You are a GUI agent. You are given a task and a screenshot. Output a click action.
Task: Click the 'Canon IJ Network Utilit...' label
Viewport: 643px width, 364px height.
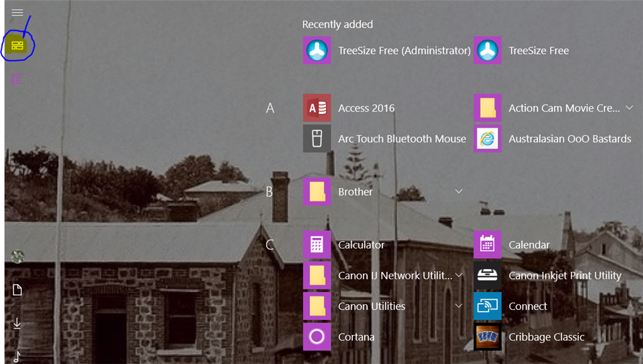tap(395, 276)
